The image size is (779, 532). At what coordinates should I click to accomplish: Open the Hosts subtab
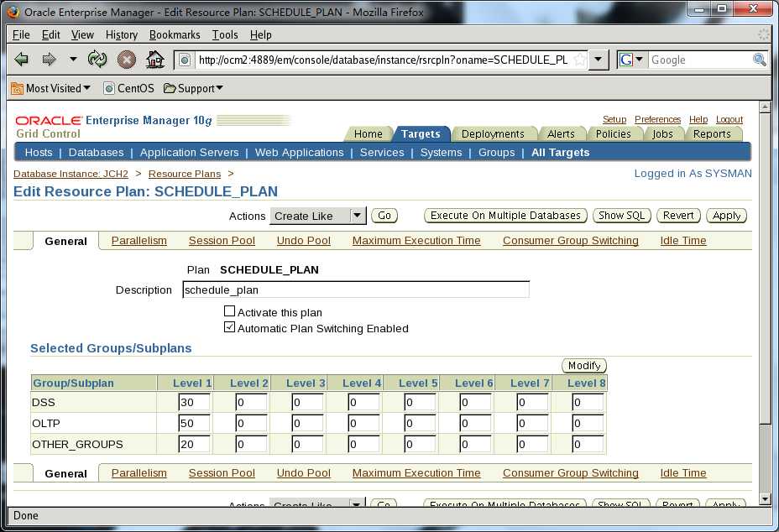point(39,153)
